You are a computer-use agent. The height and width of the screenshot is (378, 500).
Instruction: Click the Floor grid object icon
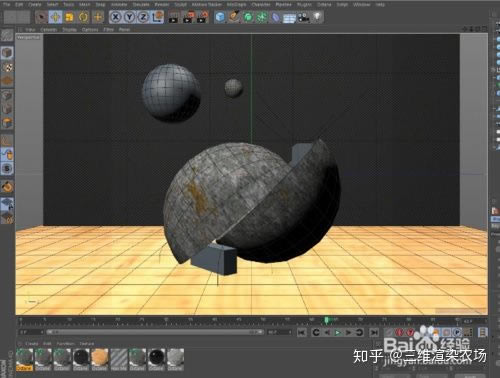click(289, 18)
